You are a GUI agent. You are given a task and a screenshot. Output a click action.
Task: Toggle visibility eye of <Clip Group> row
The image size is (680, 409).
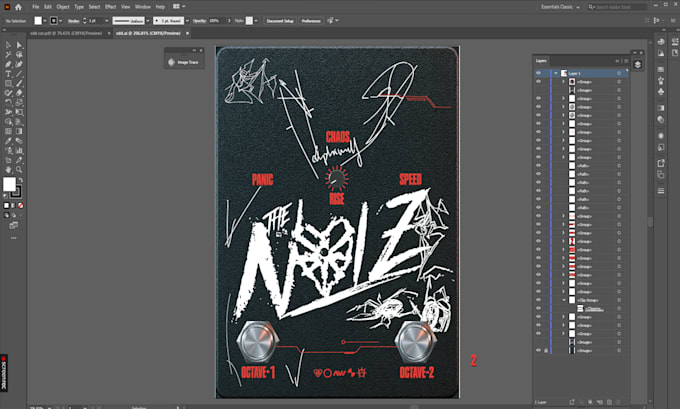[x=538, y=300]
